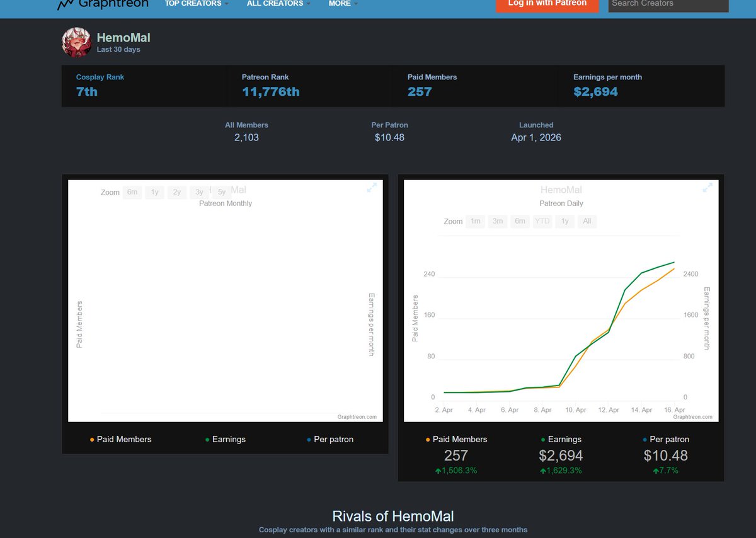
Task: Click the 16. Apr axis label
Action: coord(675,409)
